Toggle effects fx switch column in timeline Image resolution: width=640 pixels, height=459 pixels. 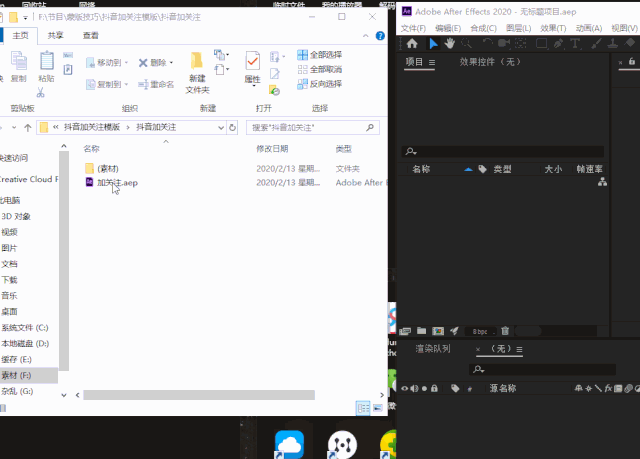[x=608, y=388]
